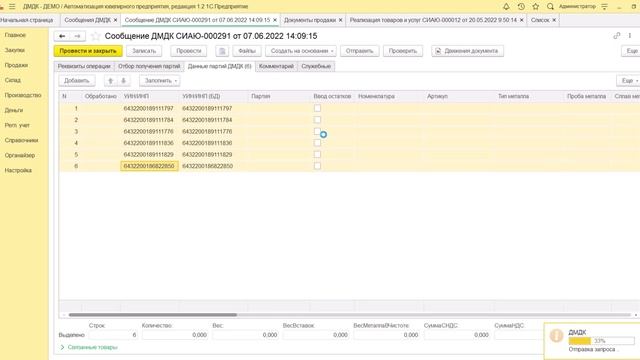Click the Количество total field
The height and width of the screenshot is (360, 640).
coord(175,335)
